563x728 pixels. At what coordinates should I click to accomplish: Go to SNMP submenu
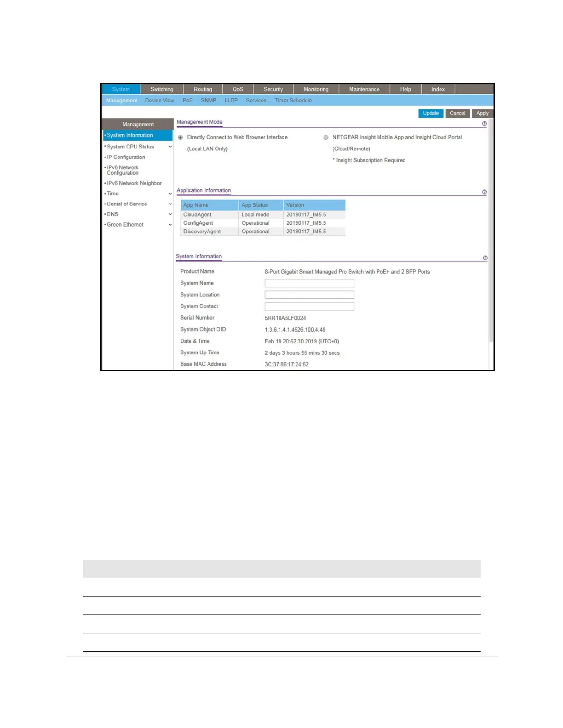(208, 100)
